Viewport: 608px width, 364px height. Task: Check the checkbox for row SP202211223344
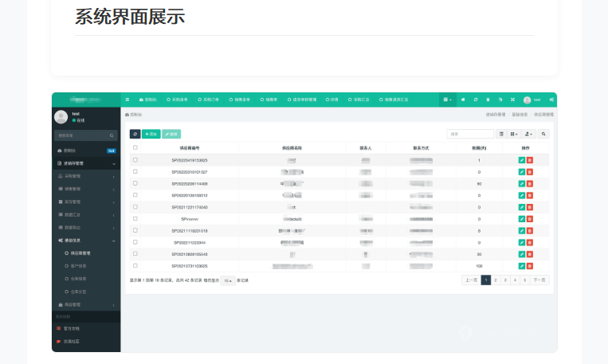[135, 242]
